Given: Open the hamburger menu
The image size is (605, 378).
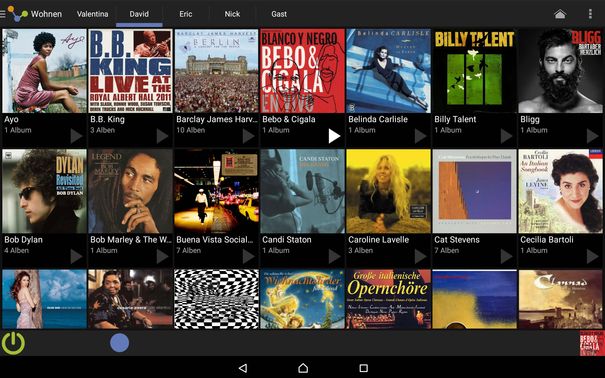Looking at the screenshot, I should [x=2, y=14].
